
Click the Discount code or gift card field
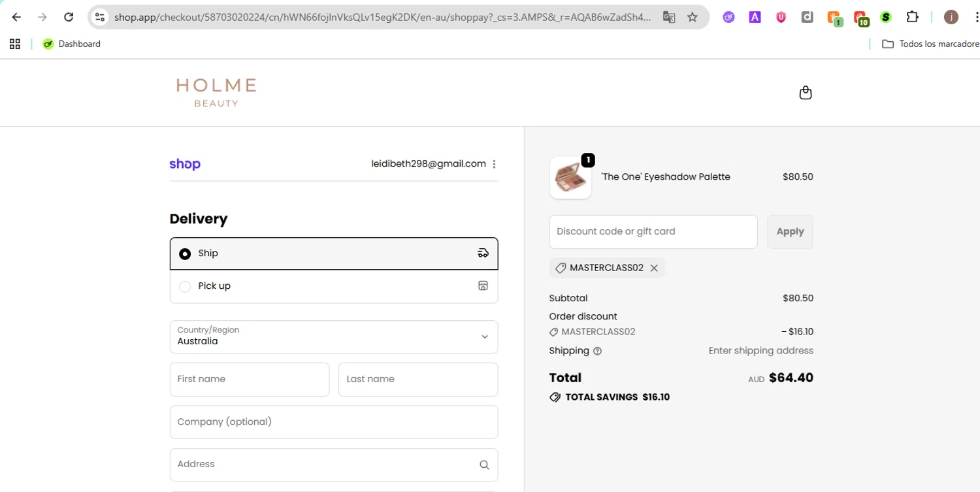point(653,231)
